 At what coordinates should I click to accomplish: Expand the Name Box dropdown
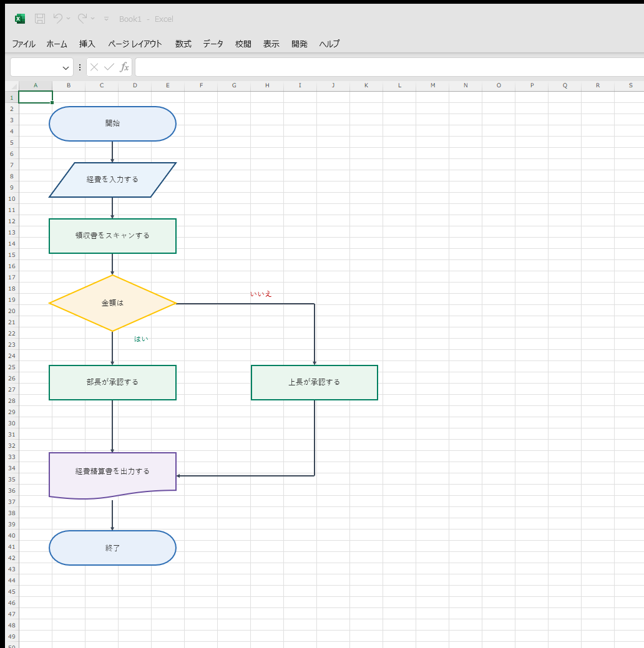click(x=66, y=68)
